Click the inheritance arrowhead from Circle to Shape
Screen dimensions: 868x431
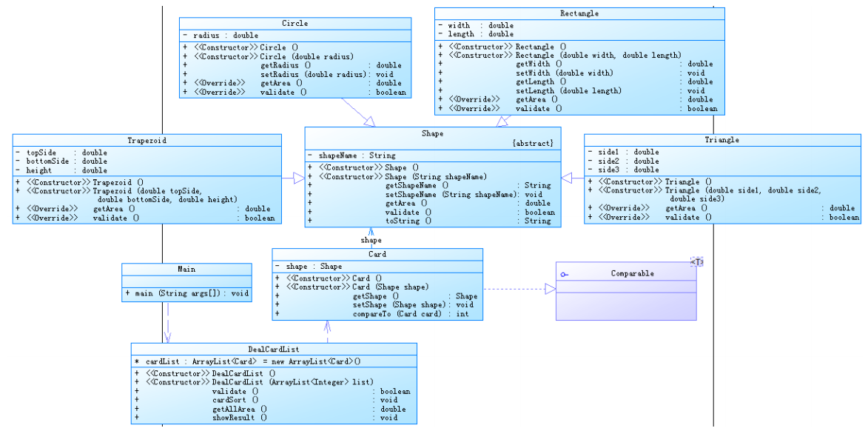369,121
